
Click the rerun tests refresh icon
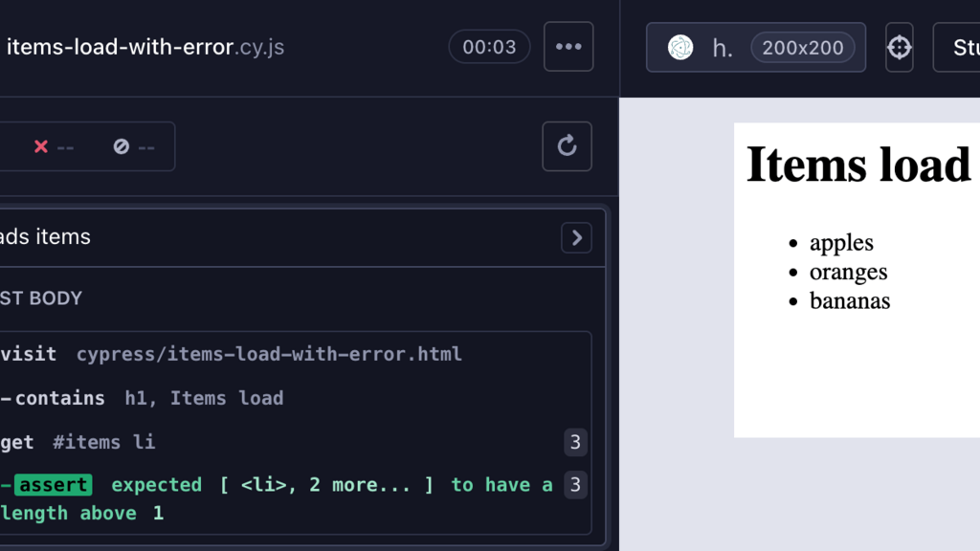click(567, 146)
